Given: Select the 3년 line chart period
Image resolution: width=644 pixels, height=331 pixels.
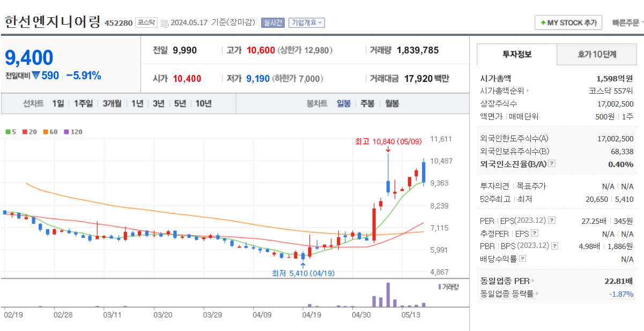Looking at the screenshot, I should click(158, 104).
